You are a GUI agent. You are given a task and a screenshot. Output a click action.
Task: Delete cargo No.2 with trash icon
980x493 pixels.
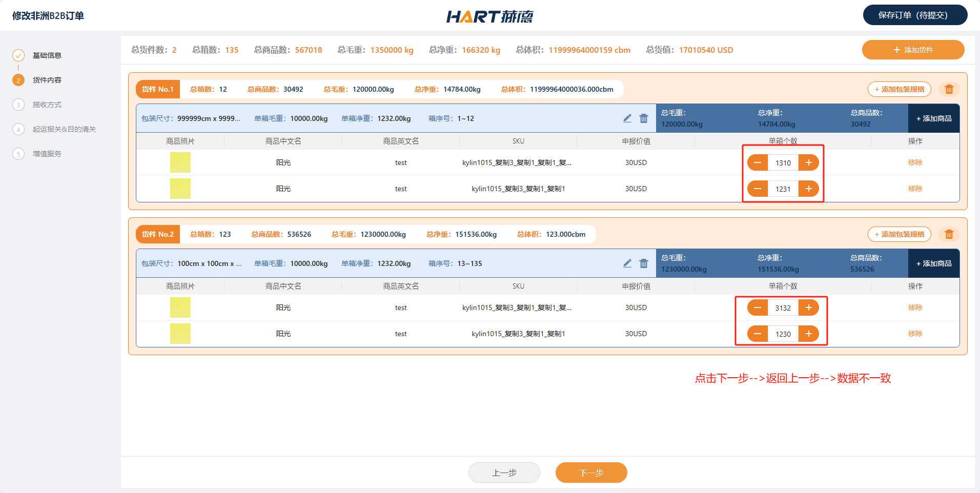949,234
